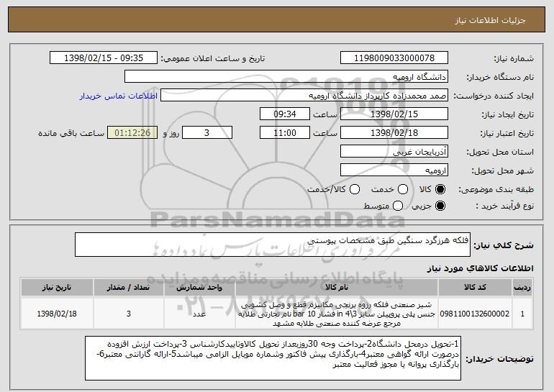The height and width of the screenshot is (392, 554).
Task: Click the ردیف column header
Action: click(522, 288)
